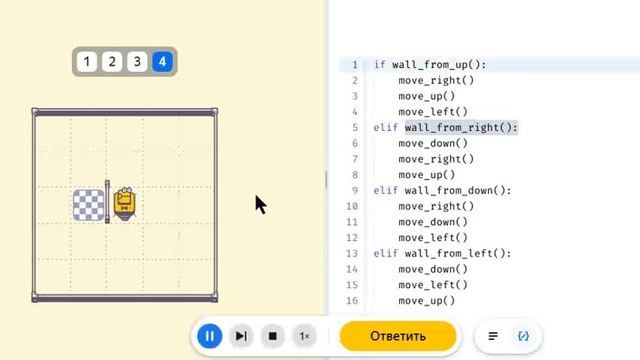Click code line "if wall_from_up():"
Screen dimensions: 640x360
point(430,64)
